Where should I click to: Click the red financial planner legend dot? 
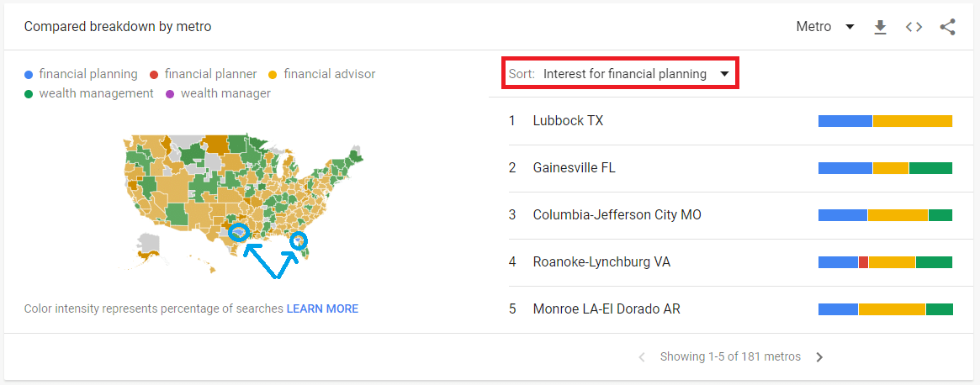point(154,74)
